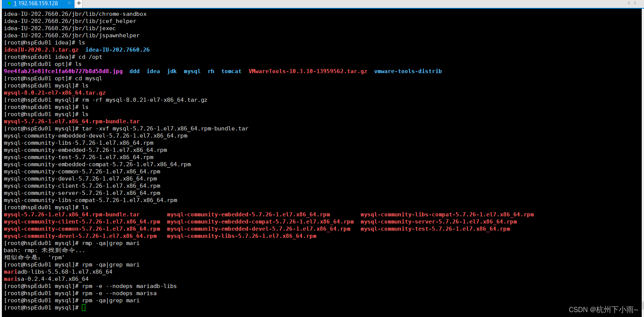Click the 'cd /opt' command text
The height and width of the screenshot is (317, 644).
90,57
